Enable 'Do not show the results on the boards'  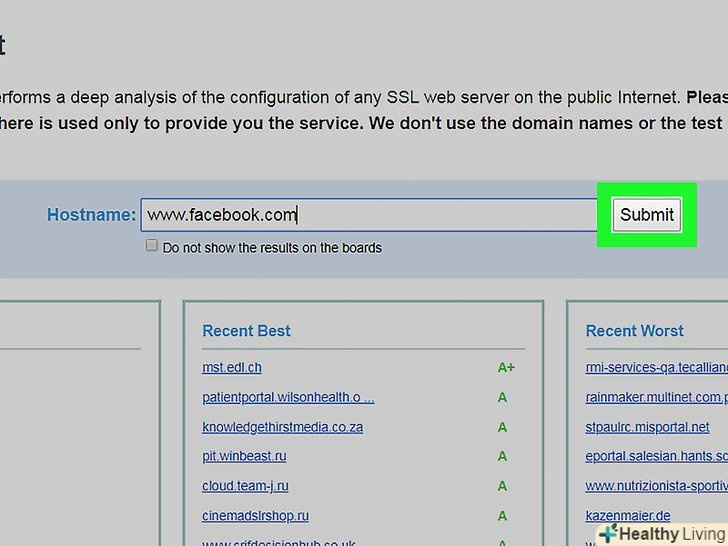tap(151, 245)
